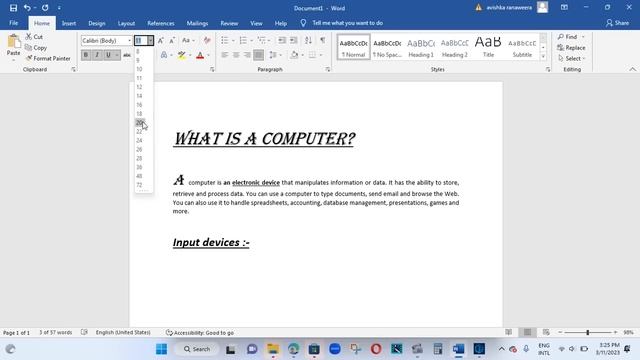Image resolution: width=640 pixels, height=360 pixels.
Task: Apply the Title style
Action: [488, 47]
